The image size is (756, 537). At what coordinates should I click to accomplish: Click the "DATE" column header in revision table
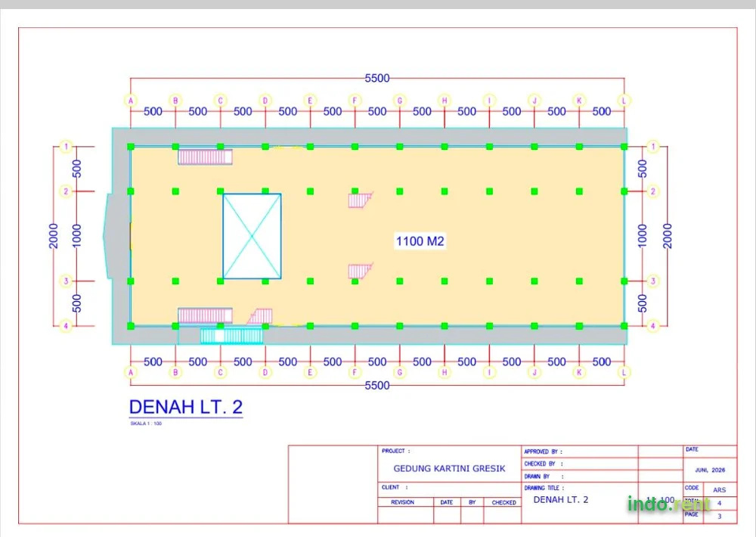(447, 502)
